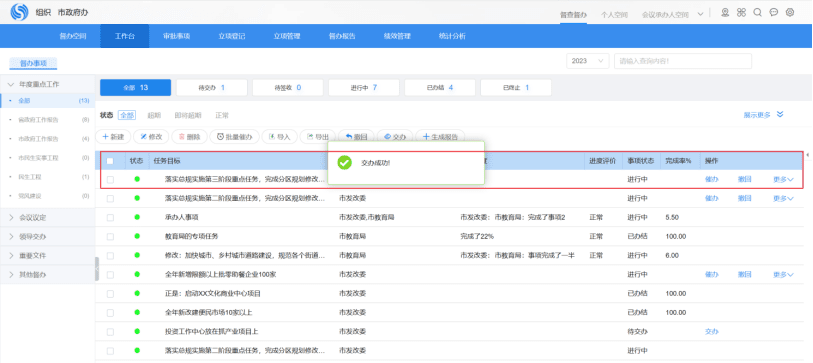Click the magnifier search icon in header
Image resolution: width=813 pixels, height=363 pixels.
(758, 12)
